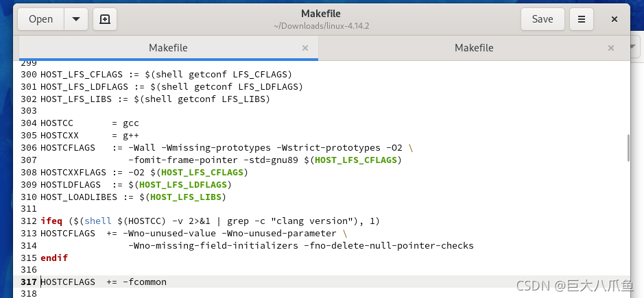
Task: Click '-fomit-frame-pointer' on line 307
Action: pos(182,160)
